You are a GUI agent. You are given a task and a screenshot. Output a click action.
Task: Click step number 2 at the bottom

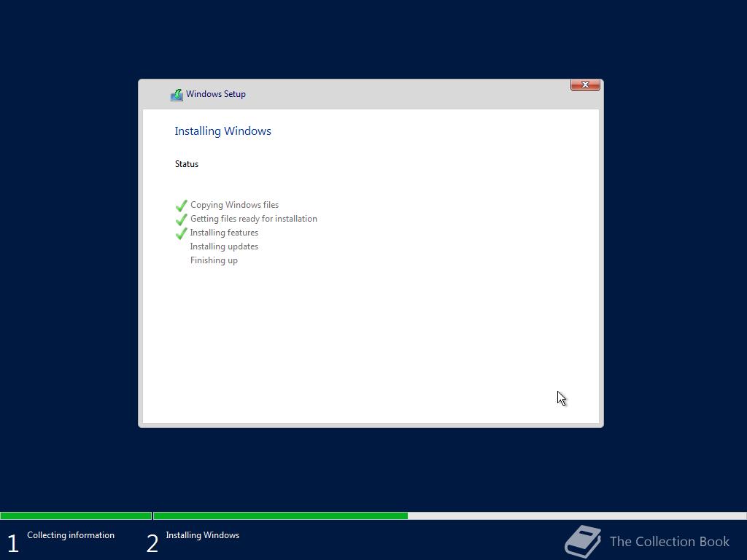tap(152, 543)
